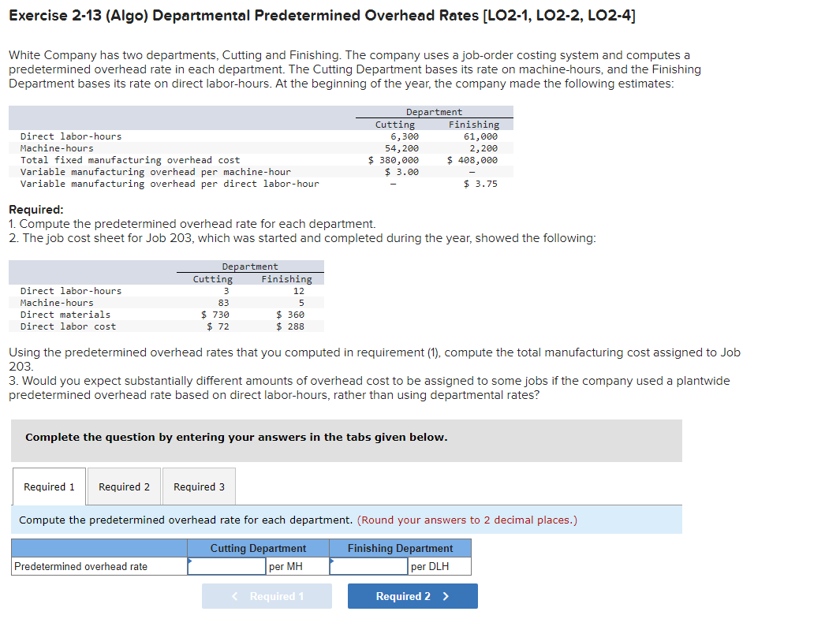Click the Required: heading
The image size is (840, 630).
[x=36, y=210]
